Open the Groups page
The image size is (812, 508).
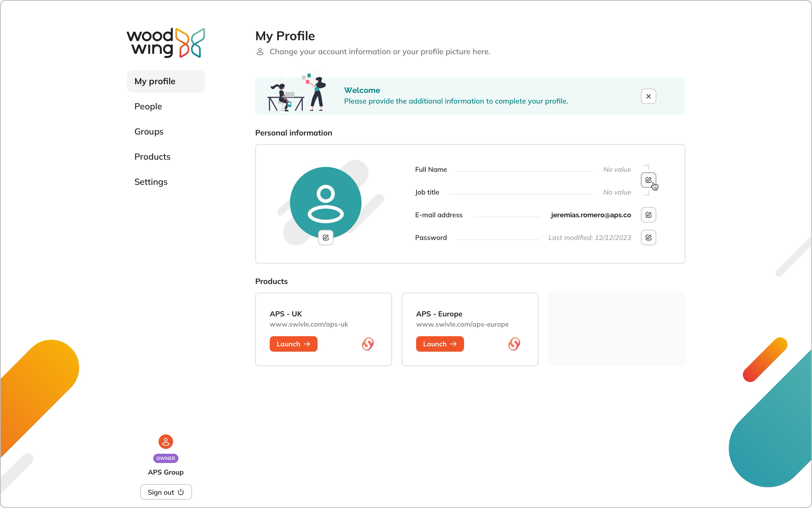pos(149,132)
